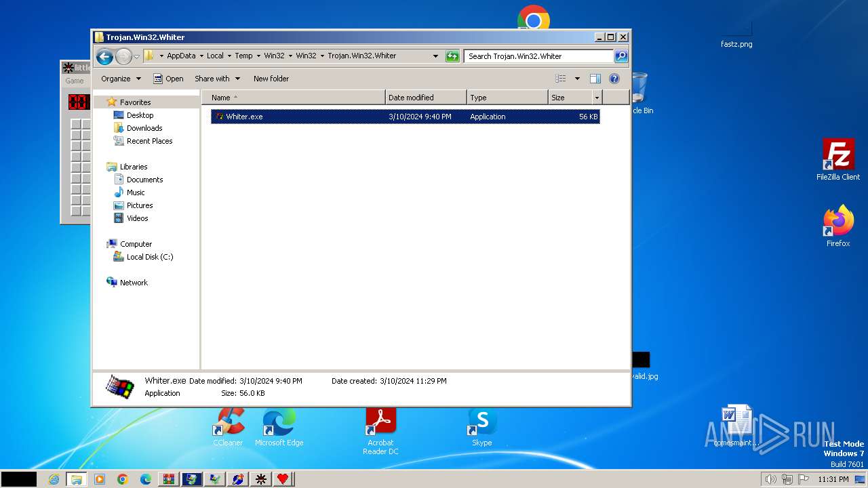Image resolution: width=868 pixels, height=488 pixels.
Task: Click the AppData breadcrumb segment
Action: (x=181, y=56)
